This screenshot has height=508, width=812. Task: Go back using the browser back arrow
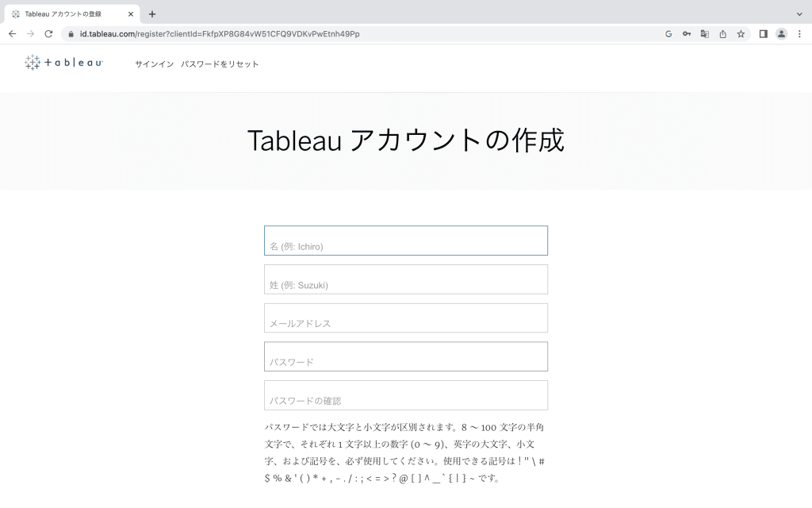click(13, 33)
